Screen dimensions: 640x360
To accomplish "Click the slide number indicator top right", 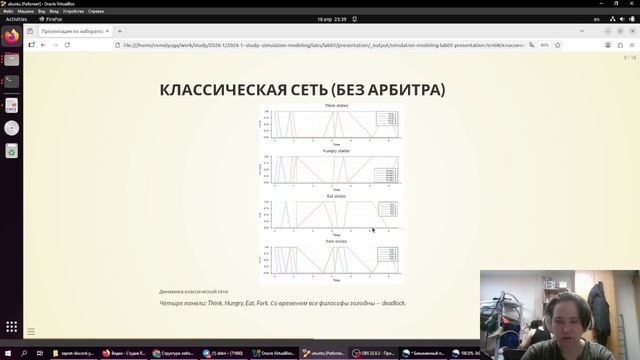I will point(630,58).
